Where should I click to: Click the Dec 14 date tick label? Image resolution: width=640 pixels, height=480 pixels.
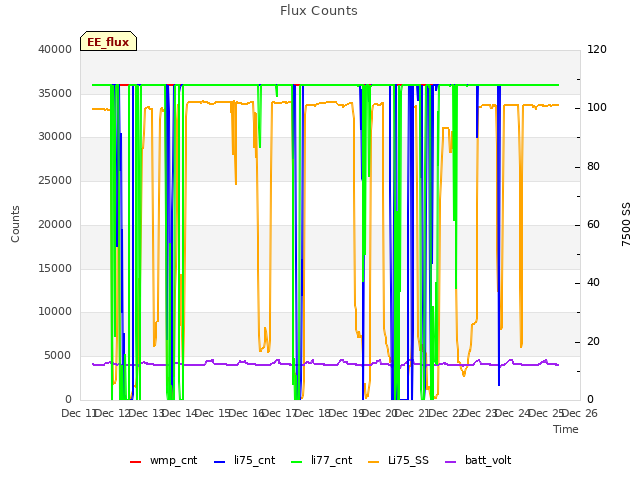(180, 413)
